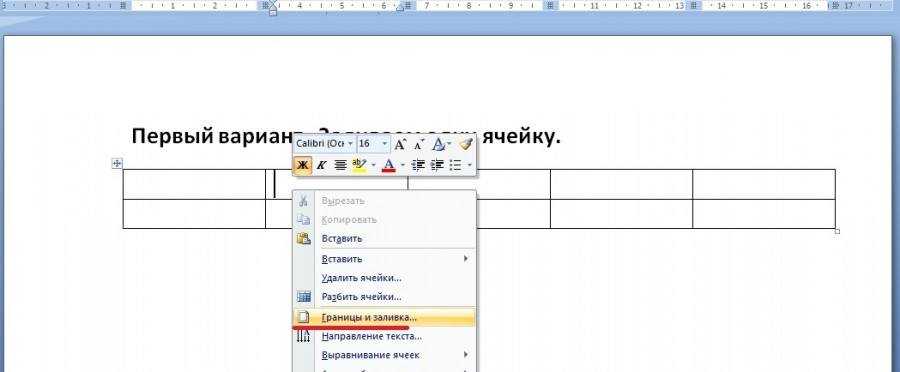Image resolution: width=900 pixels, height=372 pixels.
Task: Click the table resize handle at corner
Action: [837, 231]
